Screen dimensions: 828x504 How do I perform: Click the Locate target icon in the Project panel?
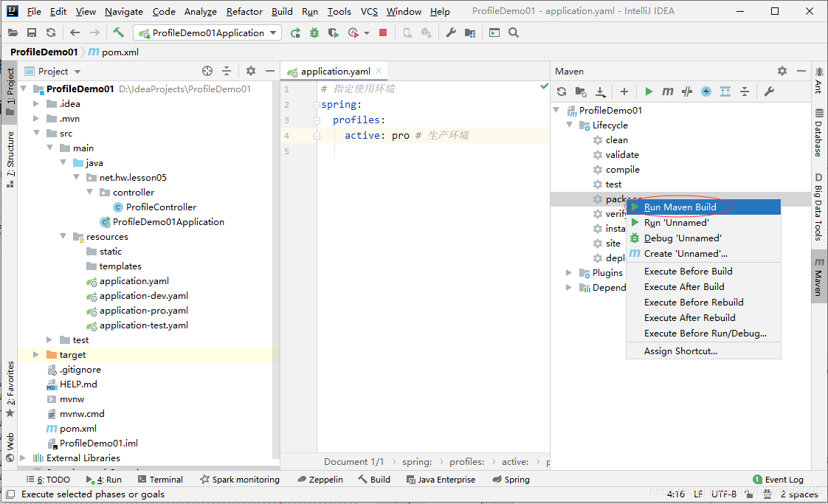[x=207, y=71]
